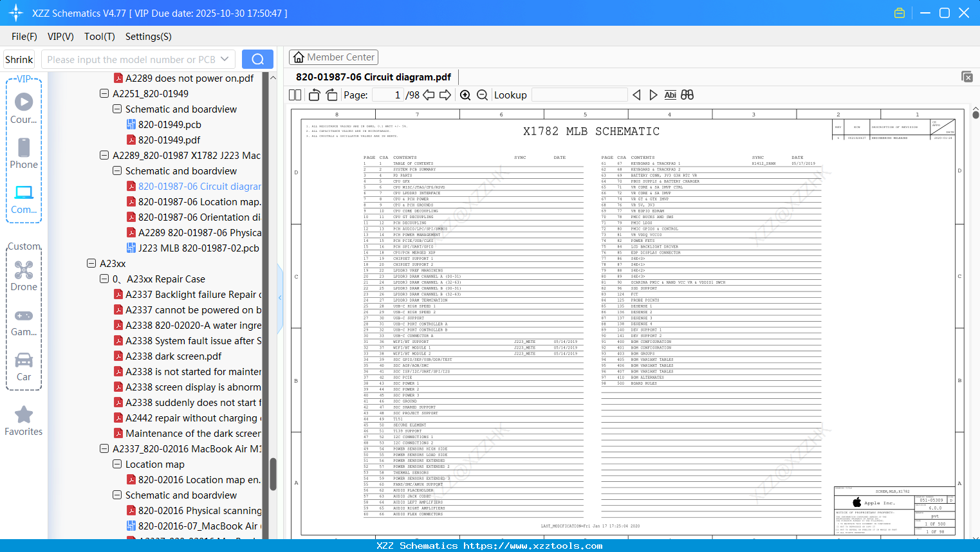Open the File(F) menu

point(24,37)
